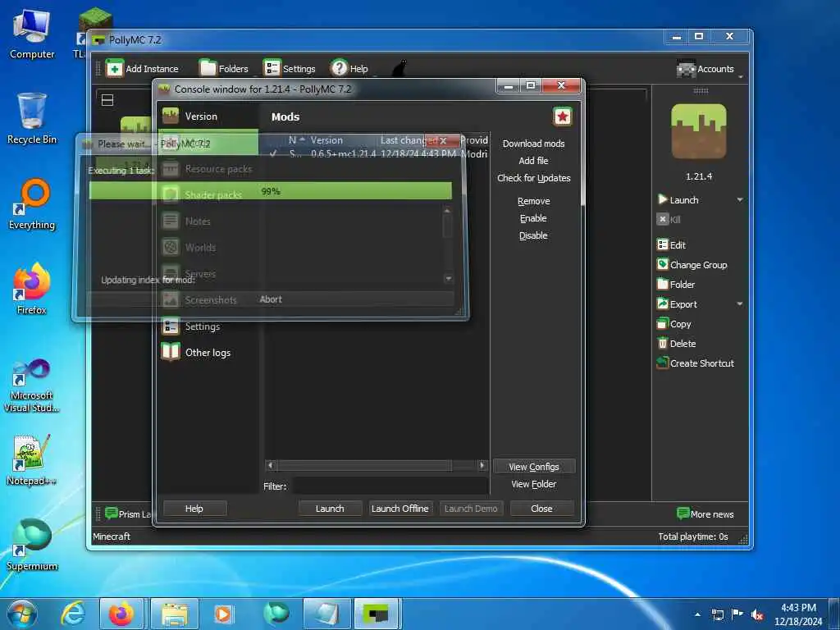Image resolution: width=840 pixels, height=630 pixels.
Task: Abort the updating mod index task
Action: click(x=271, y=299)
